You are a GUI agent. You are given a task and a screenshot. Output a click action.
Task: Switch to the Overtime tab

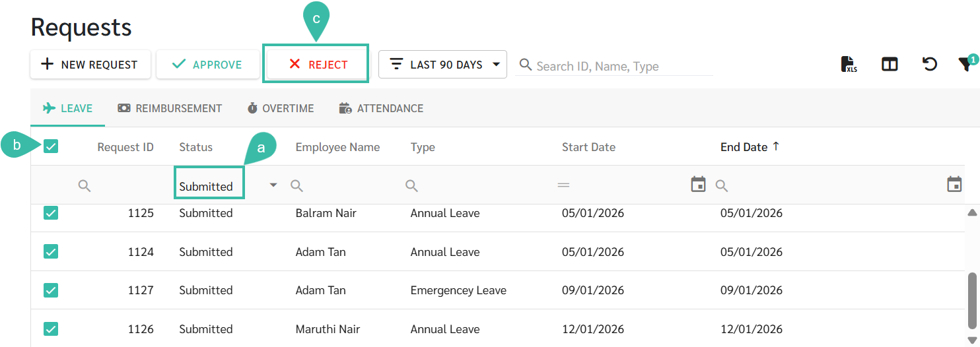point(281,108)
